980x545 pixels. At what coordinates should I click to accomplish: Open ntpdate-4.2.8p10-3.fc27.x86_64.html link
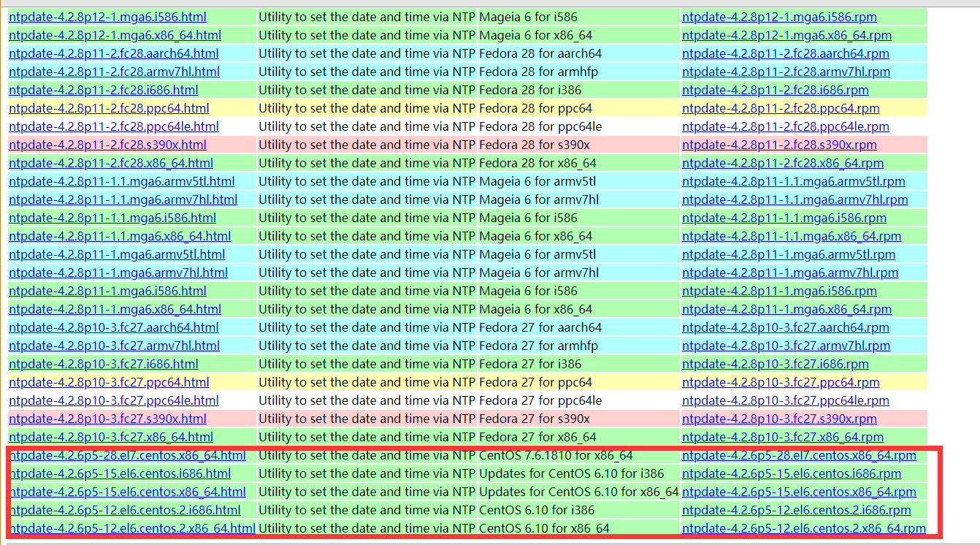click(111, 437)
